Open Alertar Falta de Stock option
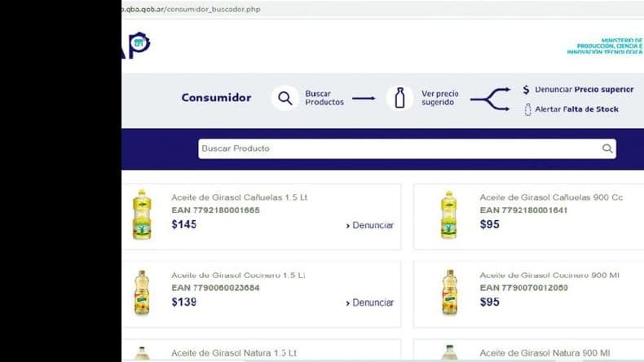Image resolution: width=644 pixels, height=362 pixels. tap(576, 109)
